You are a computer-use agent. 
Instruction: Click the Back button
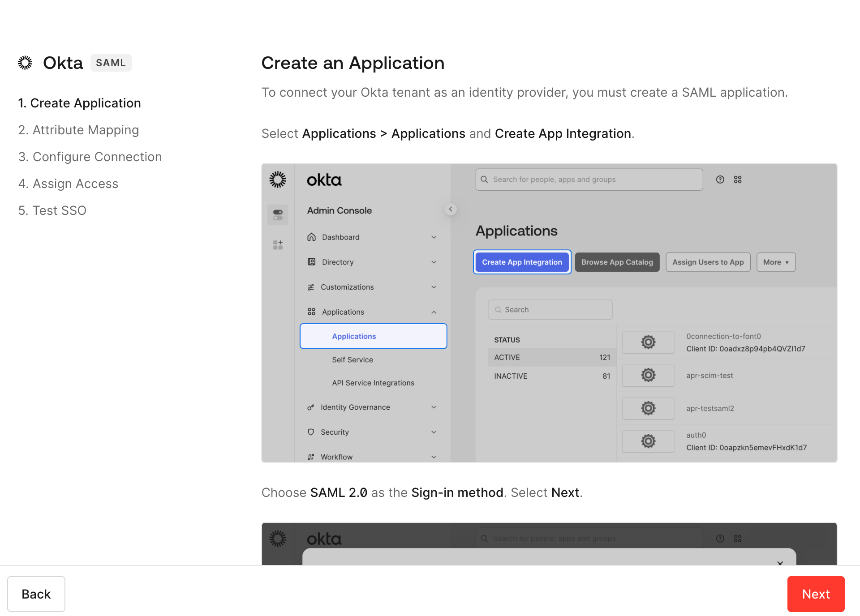pyautogui.click(x=36, y=594)
